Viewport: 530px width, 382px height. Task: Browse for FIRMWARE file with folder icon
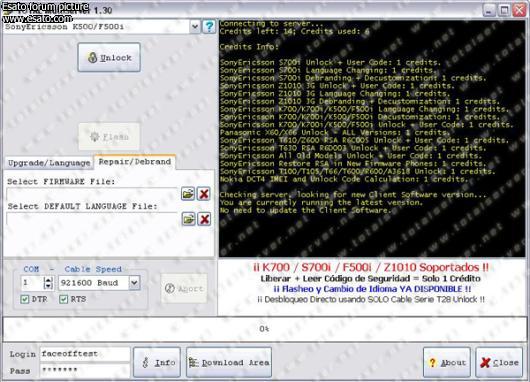coord(188,194)
